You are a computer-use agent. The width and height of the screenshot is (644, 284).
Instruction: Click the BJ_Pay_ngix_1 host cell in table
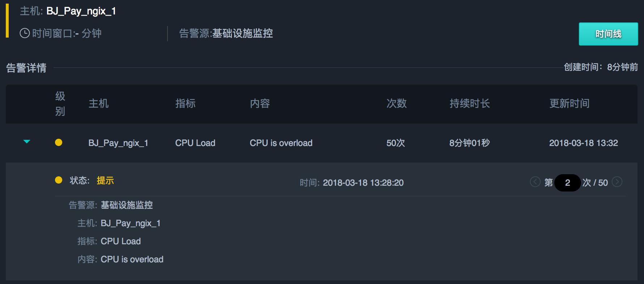click(118, 143)
